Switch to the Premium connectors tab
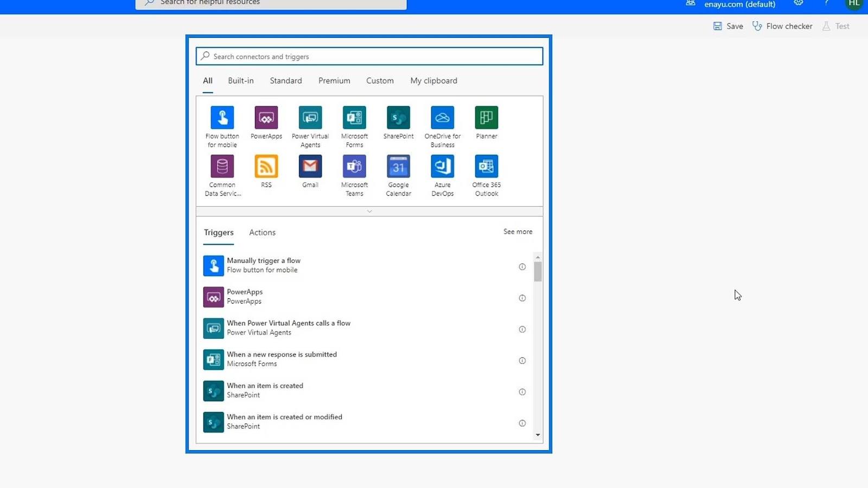 (334, 81)
